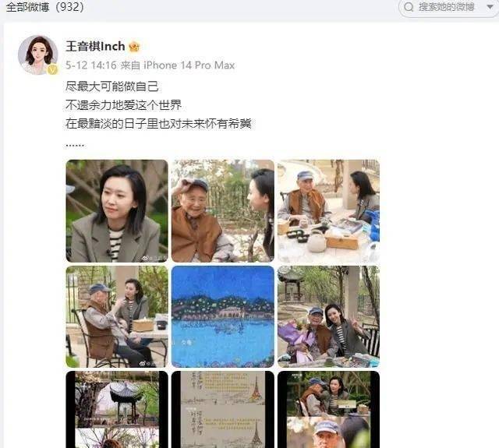
Task: Open the dropdown arrow beside search box
Action: tap(490, 7)
